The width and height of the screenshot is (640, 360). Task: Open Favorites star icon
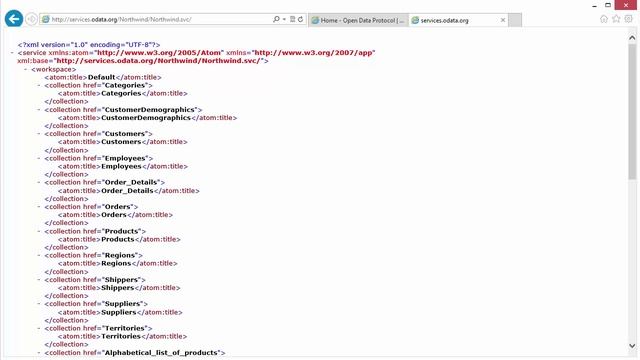pos(616,19)
